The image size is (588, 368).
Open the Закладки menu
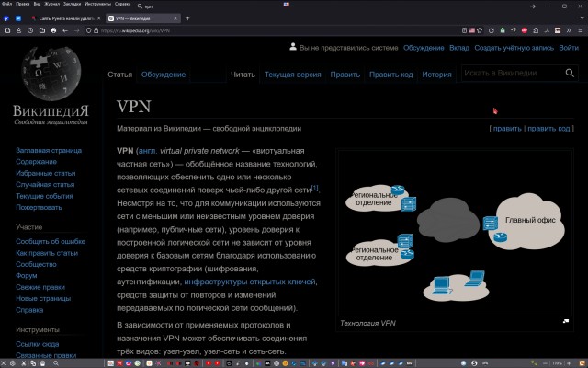pos(72,4)
